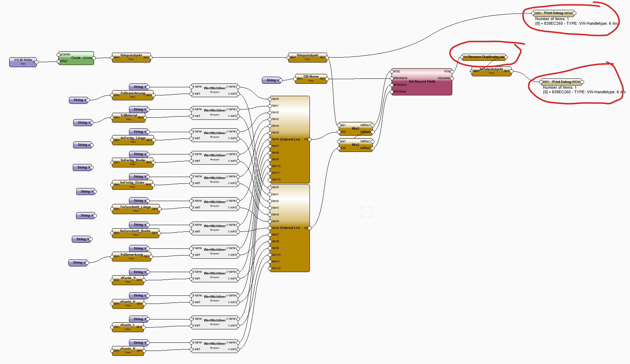Click the lower Ordered List node
This screenshot has width=630, height=364.
(290, 228)
